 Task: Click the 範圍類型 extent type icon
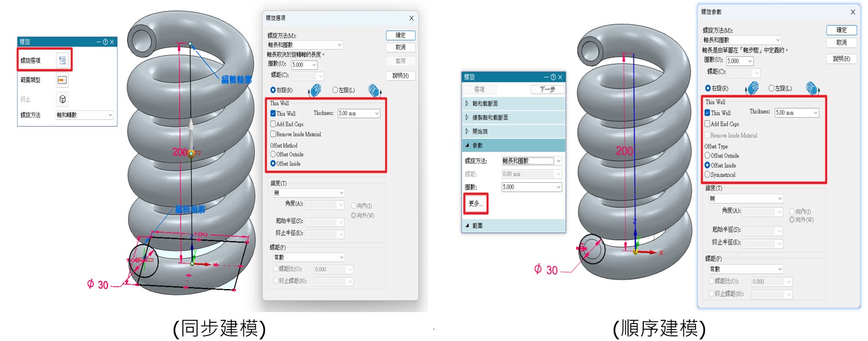(62, 80)
